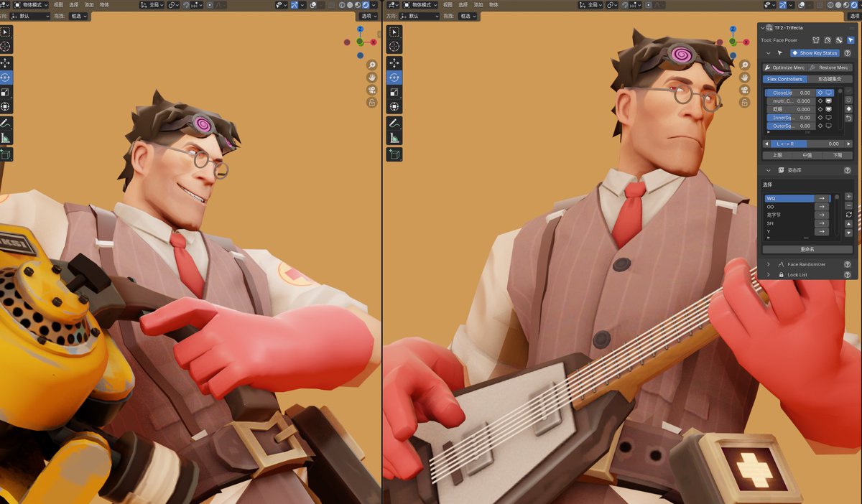This screenshot has width=862, height=504.
Task: Select the Add Cube tool in left viewport
Action: tap(5, 154)
